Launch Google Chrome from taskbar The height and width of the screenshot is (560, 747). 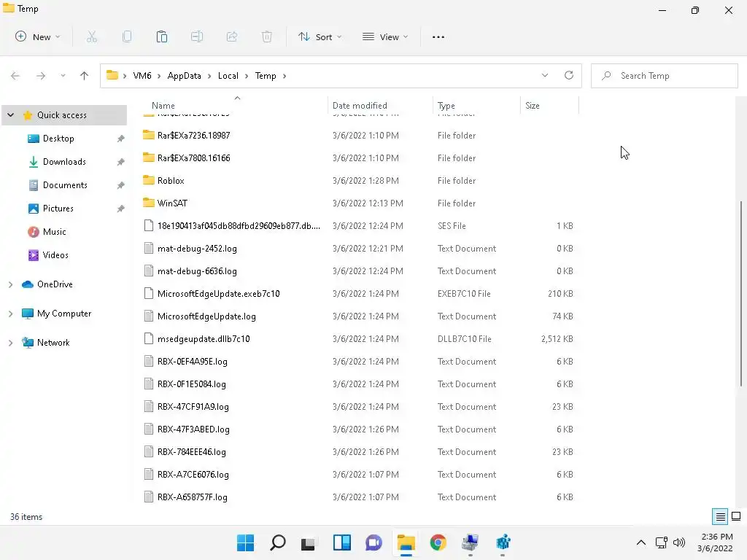438,542
